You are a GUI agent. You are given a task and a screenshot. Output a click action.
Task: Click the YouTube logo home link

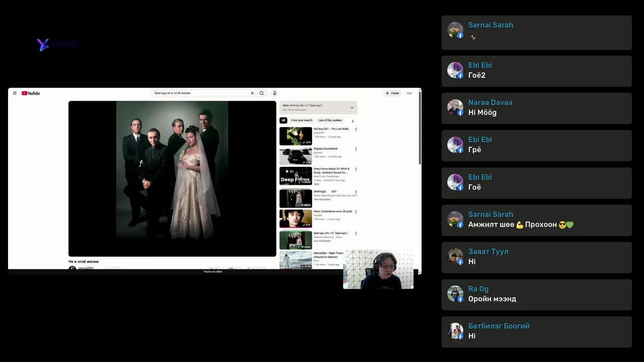(x=31, y=93)
